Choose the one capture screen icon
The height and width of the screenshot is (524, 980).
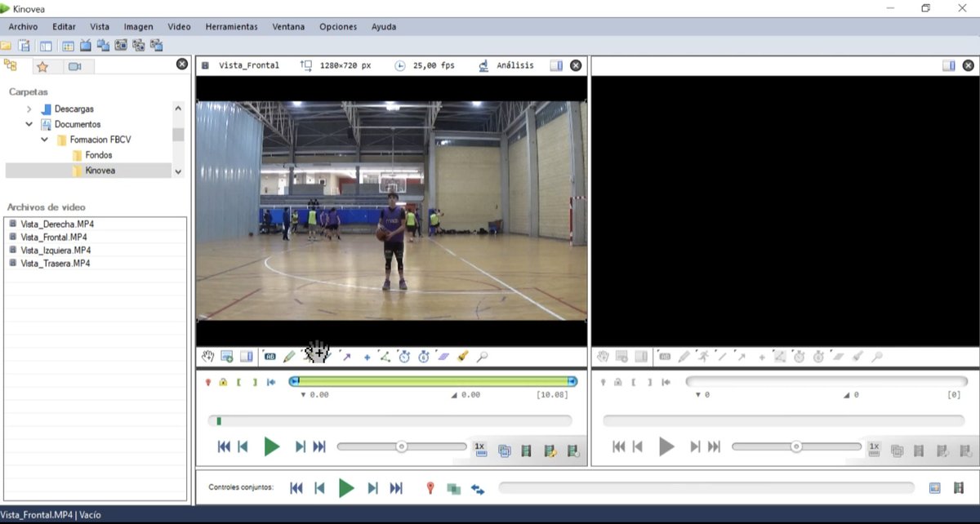(121, 45)
